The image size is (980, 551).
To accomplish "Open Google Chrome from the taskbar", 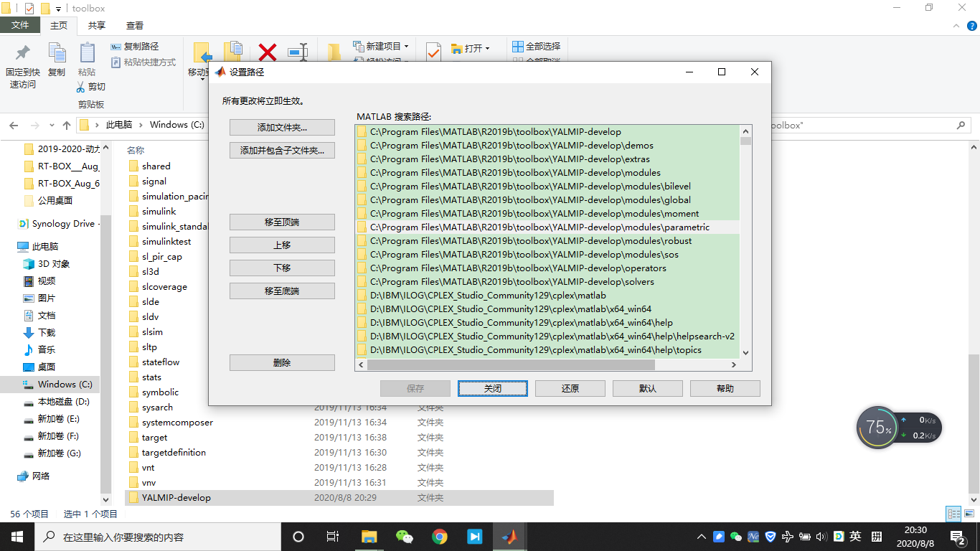I will (440, 537).
